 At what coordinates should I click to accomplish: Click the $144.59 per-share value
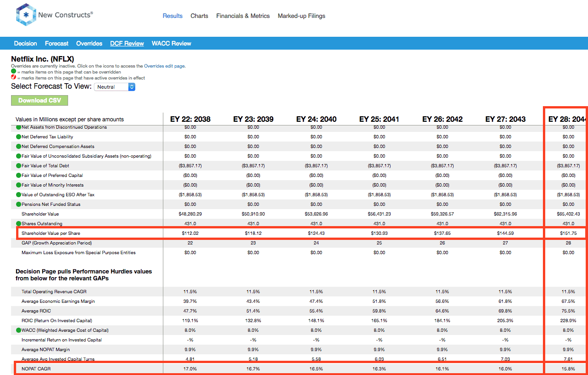point(505,233)
